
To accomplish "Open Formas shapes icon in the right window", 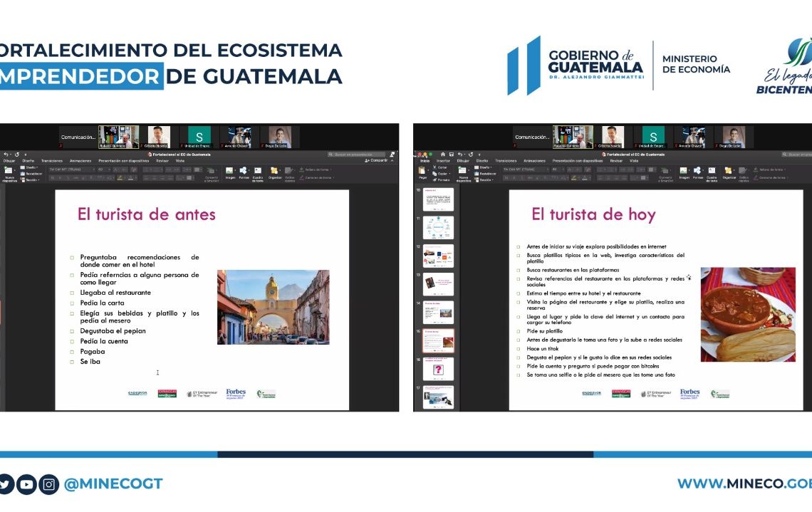I will point(697,171).
